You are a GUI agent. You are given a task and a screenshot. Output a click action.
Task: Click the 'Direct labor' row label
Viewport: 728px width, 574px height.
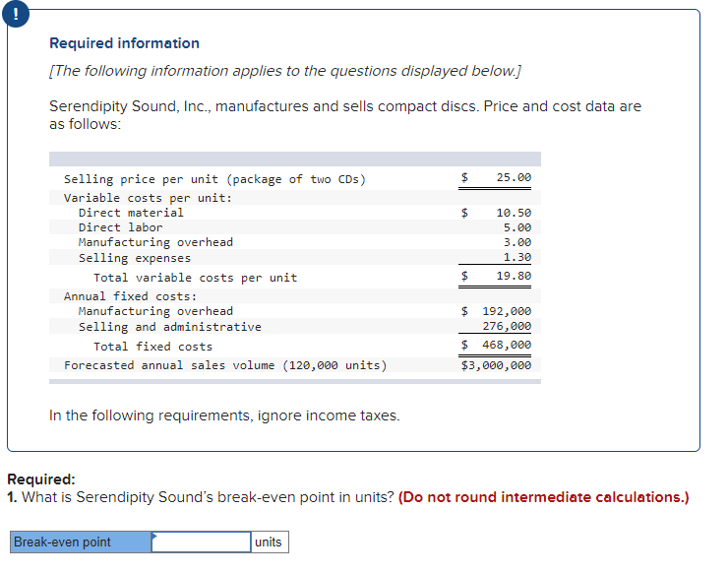click(x=120, y=227)
